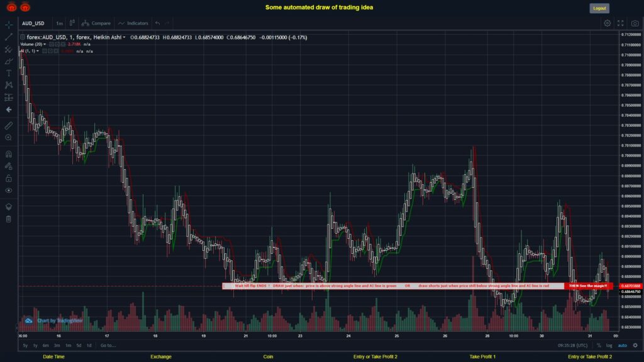This screenshot has width=644, height=362.
Task: Click the Take Profit 1 label
Action: [482, 357]
